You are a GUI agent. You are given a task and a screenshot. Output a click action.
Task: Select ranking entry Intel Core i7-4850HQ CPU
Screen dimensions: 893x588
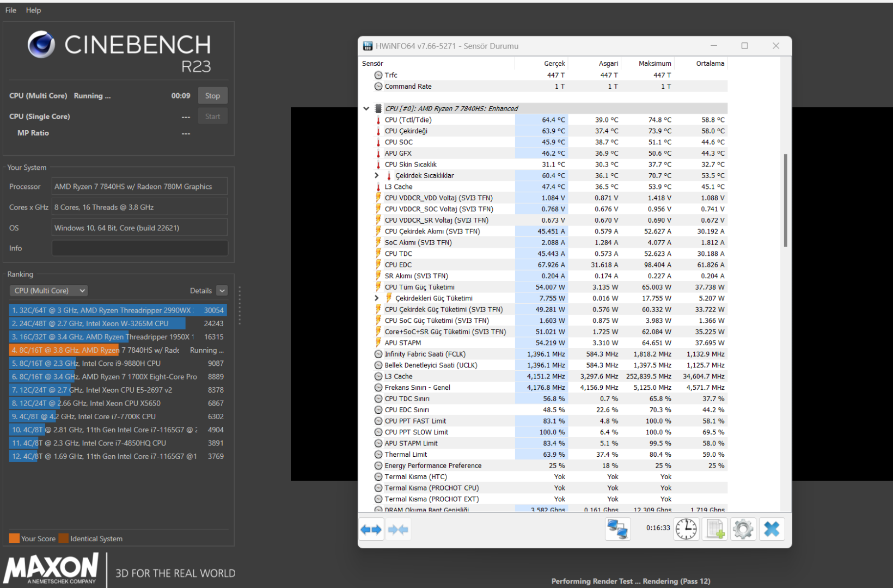coord(118,443)
